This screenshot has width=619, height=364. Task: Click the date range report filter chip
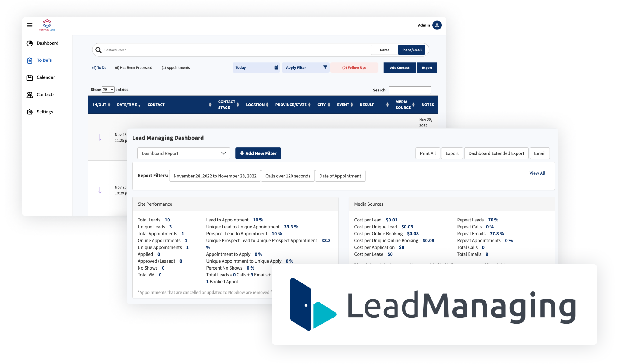[x=215, y=176]
